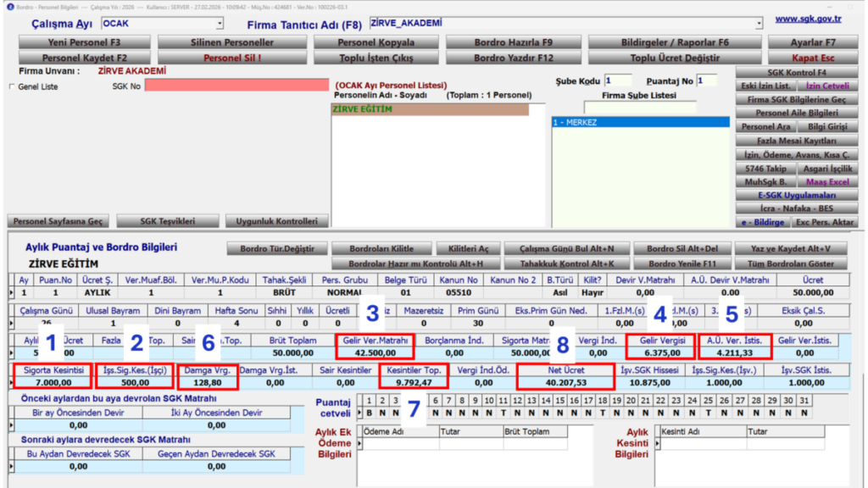Viewport: 868px width, 488px height.
Task: Click the Yeni Personel F3 button
Action: click(x=84, y=42)
